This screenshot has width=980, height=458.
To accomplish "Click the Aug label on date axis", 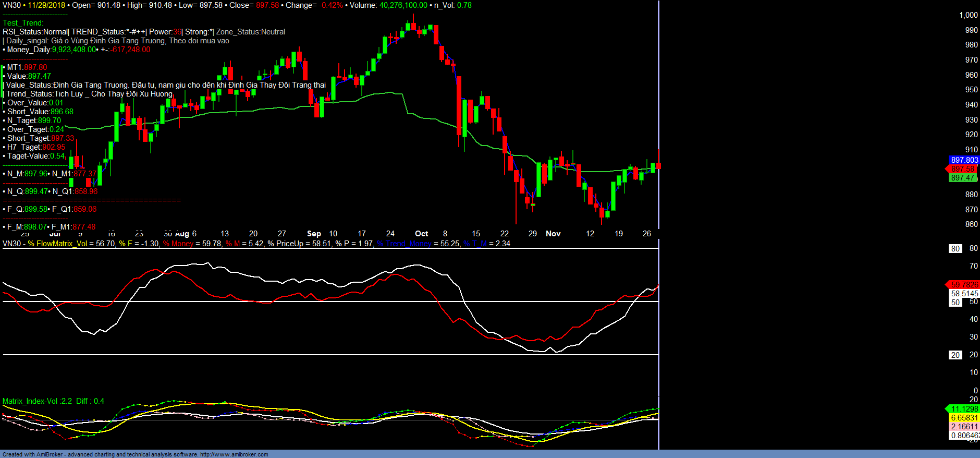I will (x=182, y=234).
